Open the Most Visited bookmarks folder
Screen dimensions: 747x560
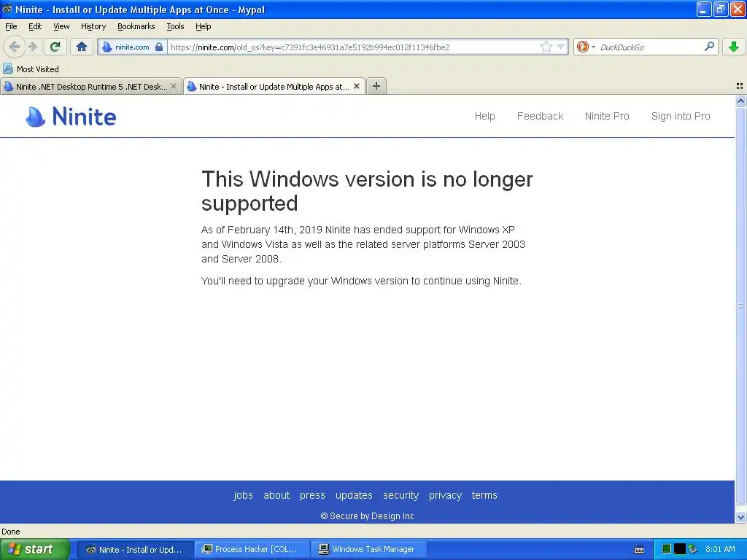click(31, 69)
